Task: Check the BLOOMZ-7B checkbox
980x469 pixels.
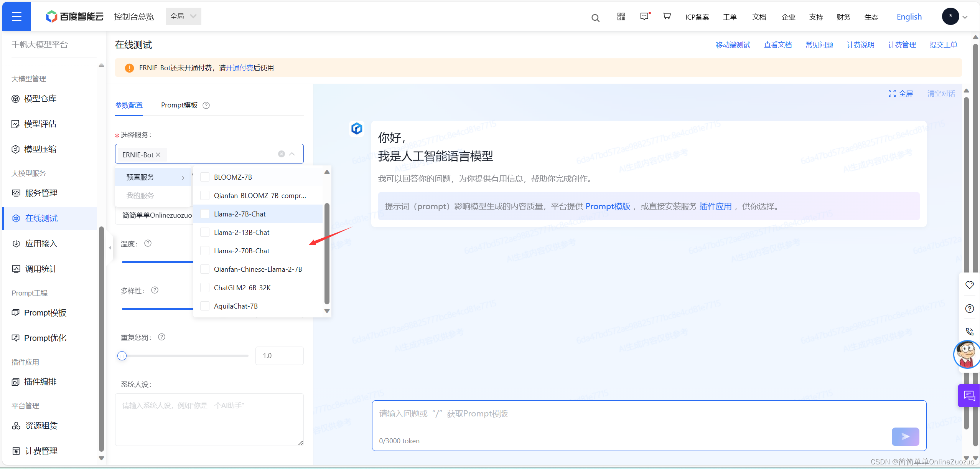Action: pyautogui.click(x=205, y=177)
